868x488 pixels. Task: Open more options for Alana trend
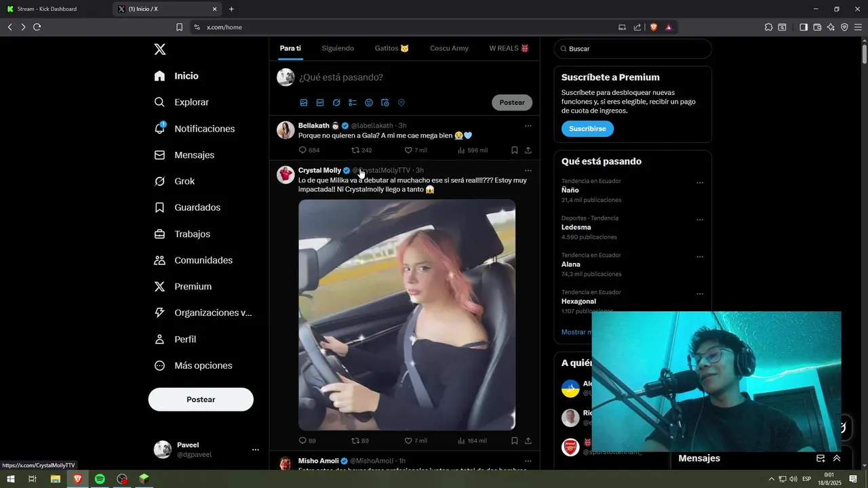tap(700, 257)
